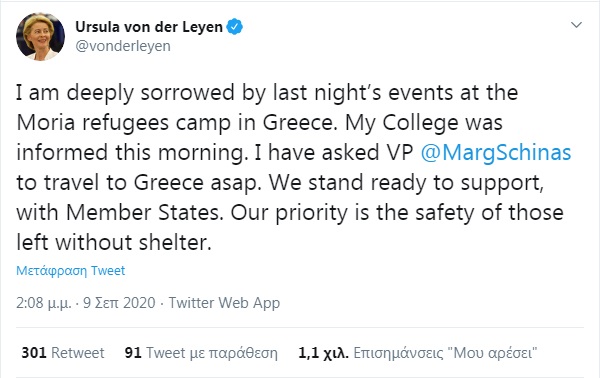Click the 9 Σεπ 2020 date
This screenshot has height=378, width=600.
[119, 303]
